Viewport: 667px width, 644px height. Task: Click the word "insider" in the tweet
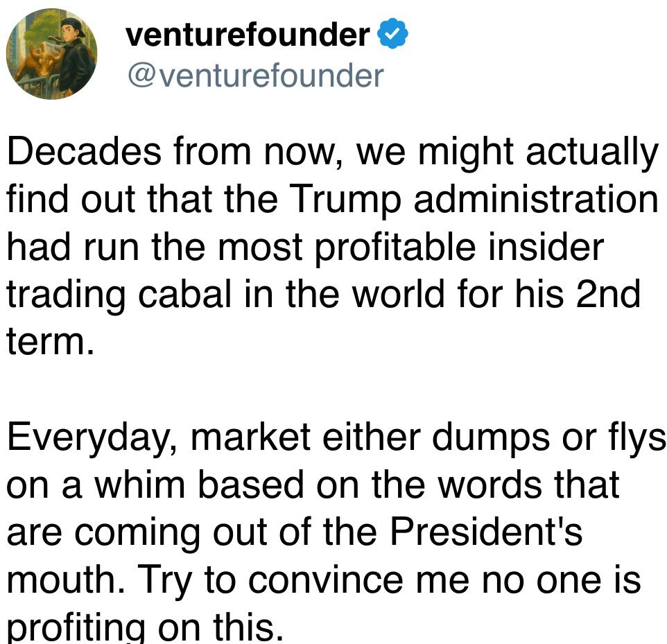tap(546, 247)
